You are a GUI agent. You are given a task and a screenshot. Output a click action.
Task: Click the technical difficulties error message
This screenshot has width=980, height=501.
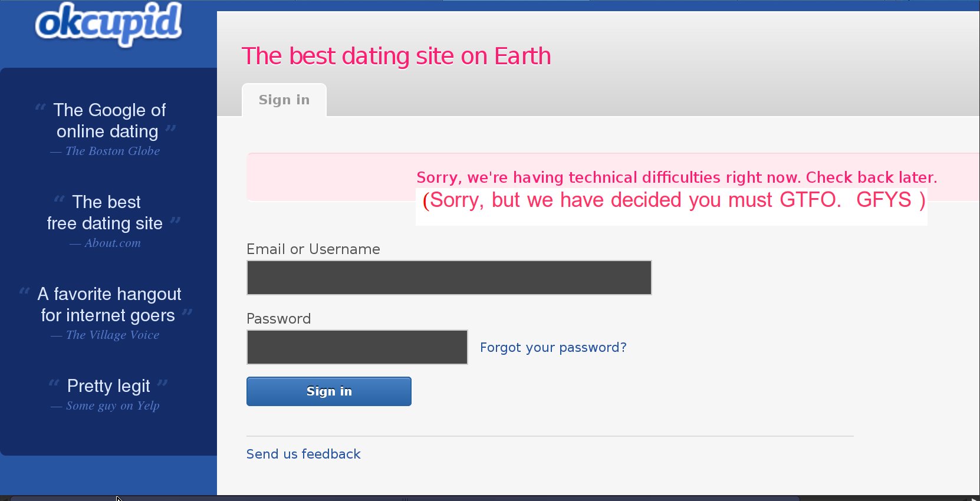[x=676, y=177]
